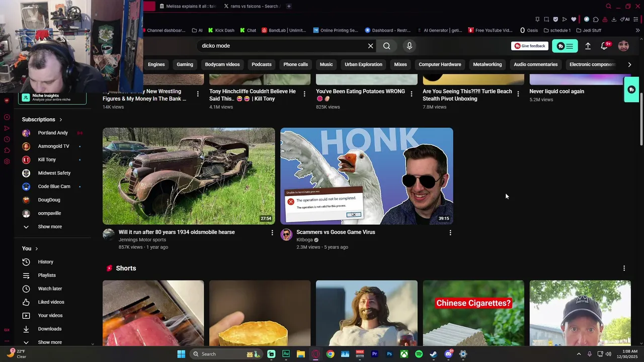Screen dimensions: 644x362
Task: Select the Bodycam videos chip
Action: point(222,64)
